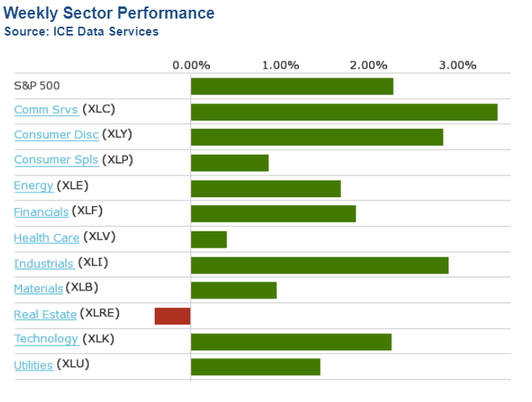Click the Industrials sector link
The image size is (532, 402).
[44, 264]
